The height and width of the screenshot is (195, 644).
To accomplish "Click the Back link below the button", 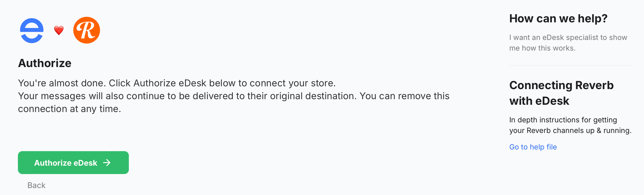I will point(36,185).
